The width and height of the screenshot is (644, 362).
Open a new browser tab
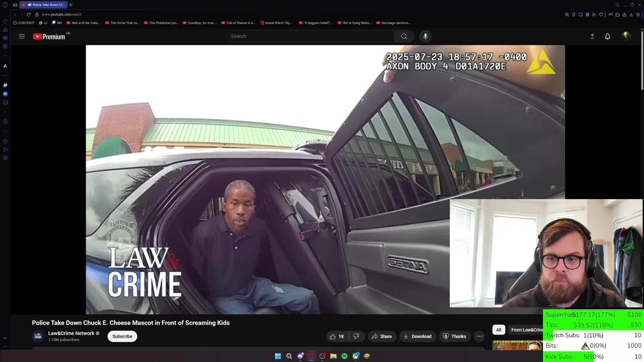pos(70,5)
